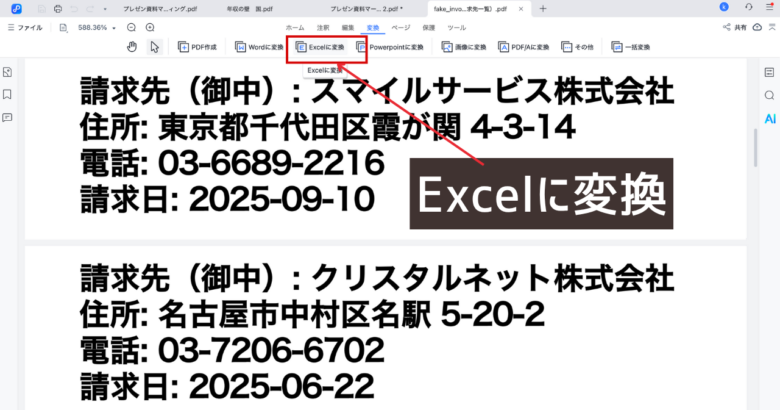This screenshot has height=410, width=780.
Task: Choose the 画像に変換 option
Action: coord(465,47)
